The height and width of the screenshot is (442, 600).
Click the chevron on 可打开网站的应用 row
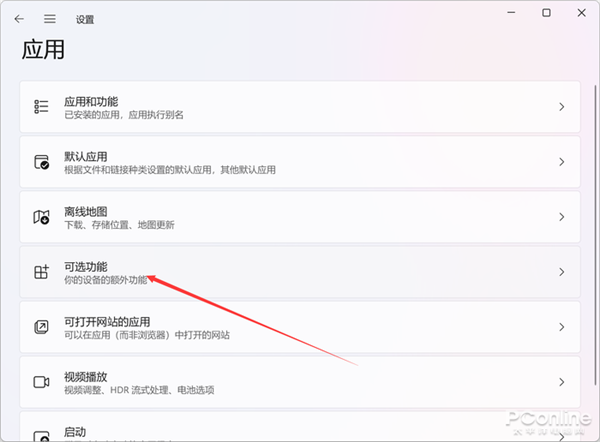(x=562, y=327)
